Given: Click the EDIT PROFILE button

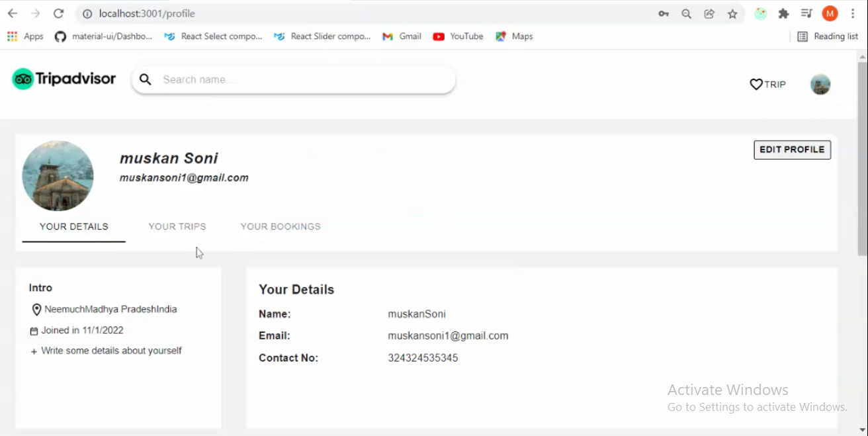Looking at the screenshot, I should pyautogui.click(x=792, y=150).
